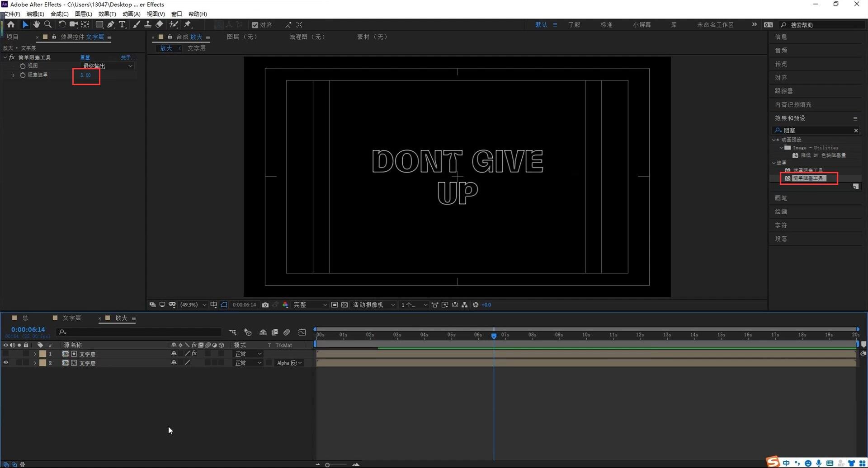Click the current time indicator playhead
The image size is (868, 468).
[x=494, y=336]
